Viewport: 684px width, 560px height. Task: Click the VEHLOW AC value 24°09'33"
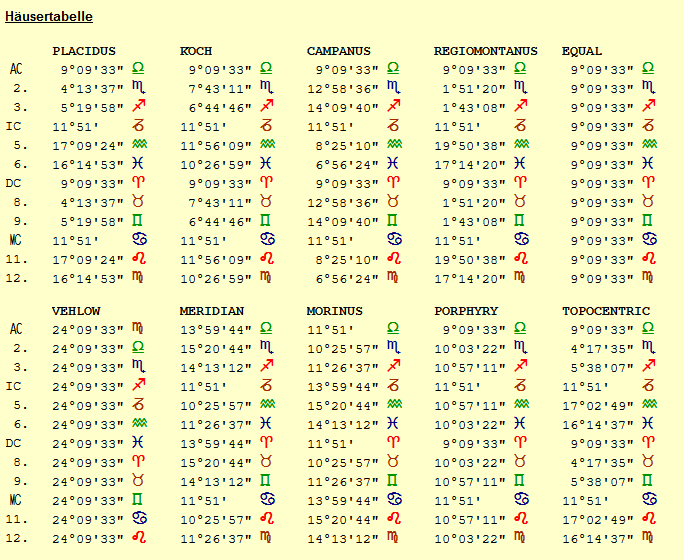[88, 330]
